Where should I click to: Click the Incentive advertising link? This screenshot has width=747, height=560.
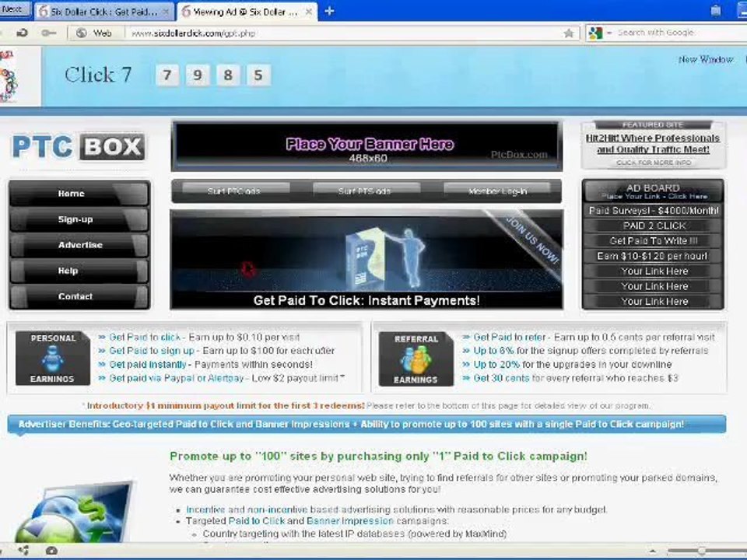point(205,509)
